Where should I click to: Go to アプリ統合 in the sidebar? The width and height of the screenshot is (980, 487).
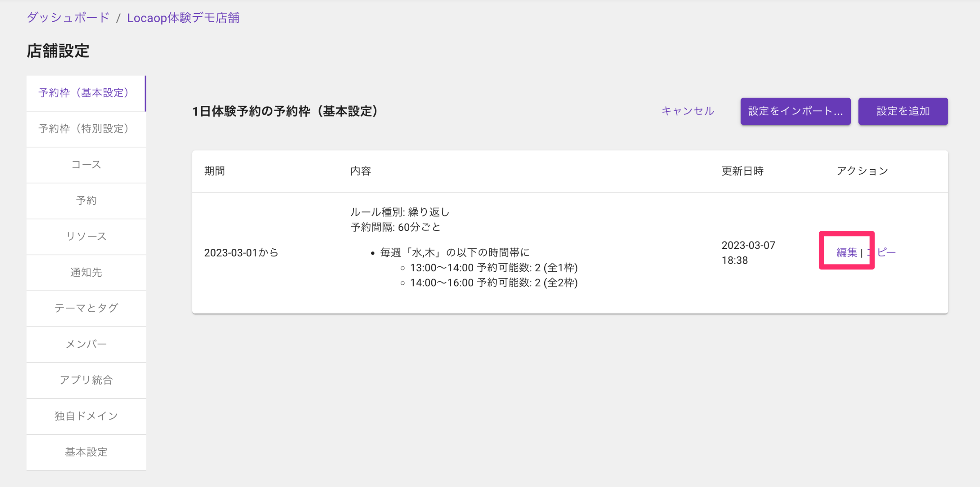(86, 380)
